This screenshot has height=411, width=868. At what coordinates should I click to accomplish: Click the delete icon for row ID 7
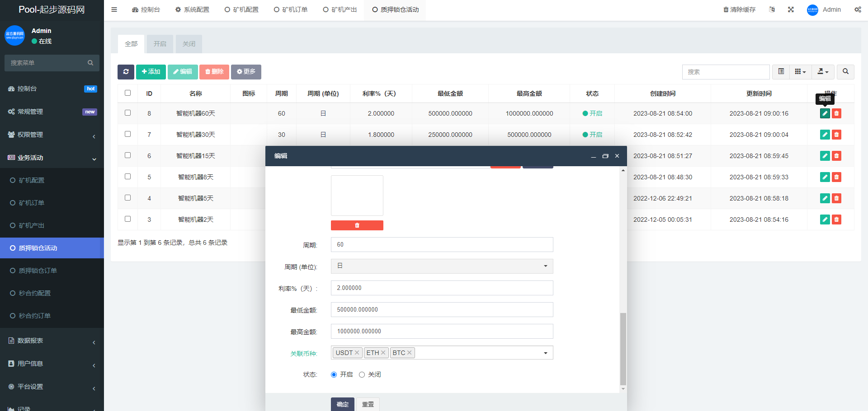click(x=836, y=135)
